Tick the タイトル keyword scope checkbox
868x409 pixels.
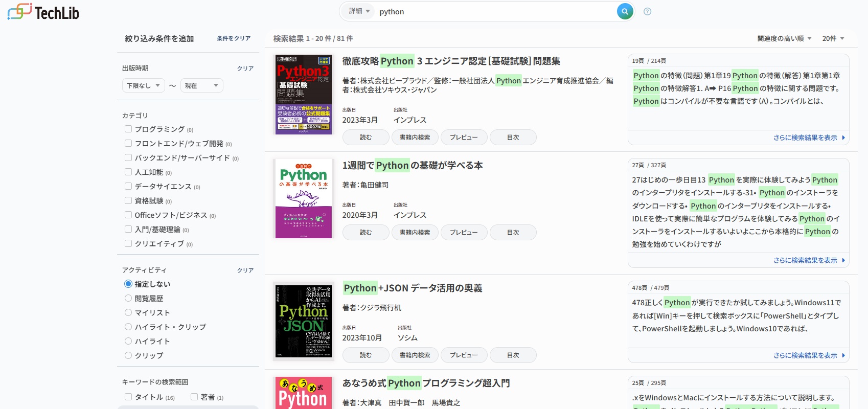point(128,397)
